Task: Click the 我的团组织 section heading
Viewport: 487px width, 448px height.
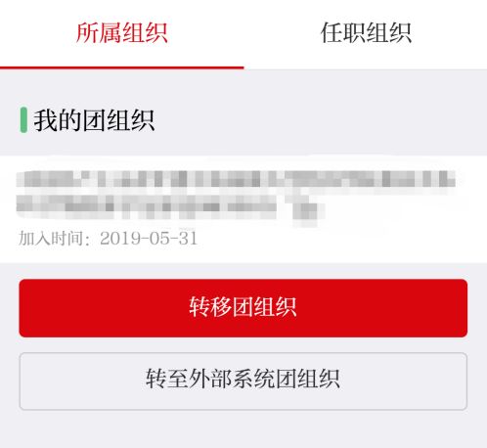Action: [94, 120]
